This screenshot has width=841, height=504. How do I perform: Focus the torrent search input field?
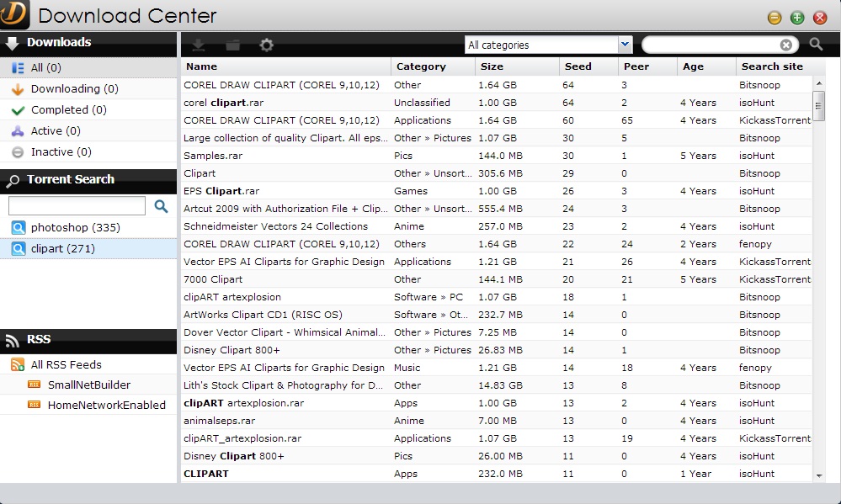(77, 206)
